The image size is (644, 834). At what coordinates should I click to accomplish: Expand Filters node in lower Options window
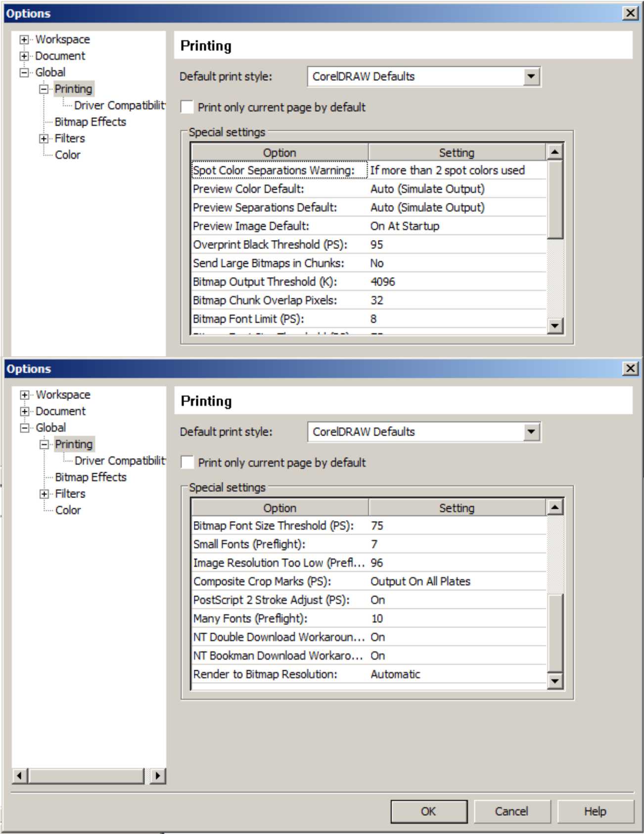tap(44, 494)
